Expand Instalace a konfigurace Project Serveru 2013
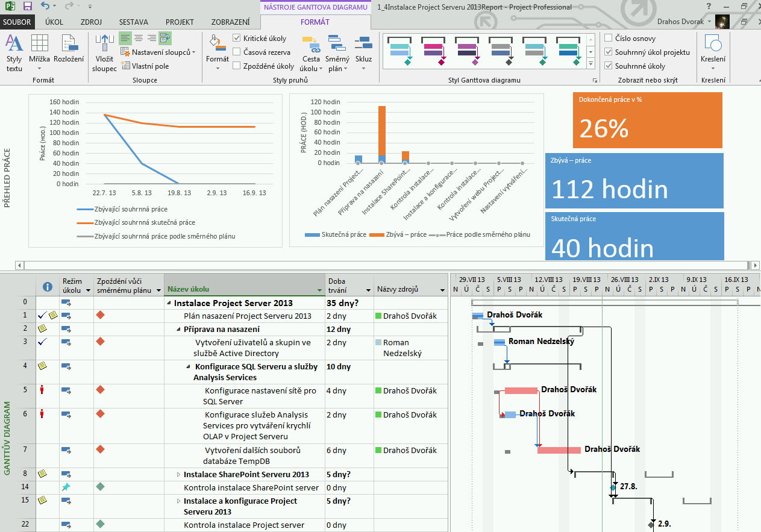Screen dimensions: 761x532 [178, 501]
